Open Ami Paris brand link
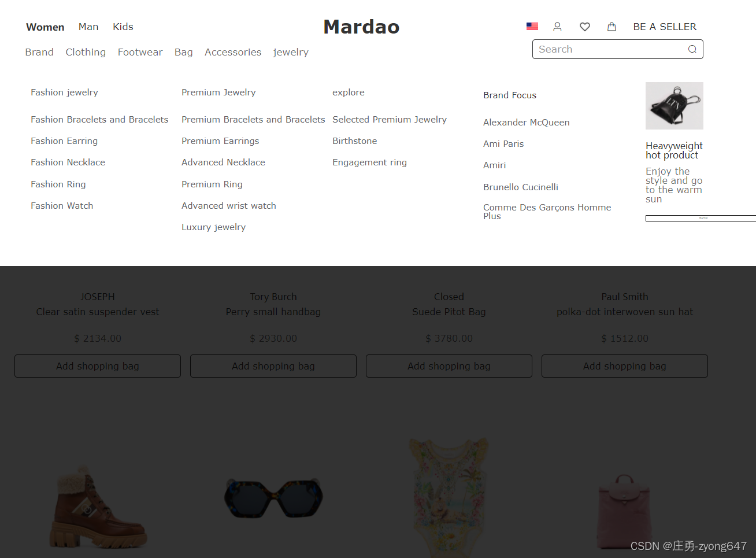Image resolution: width=756 pixels, height=558 pixels. 503,144
